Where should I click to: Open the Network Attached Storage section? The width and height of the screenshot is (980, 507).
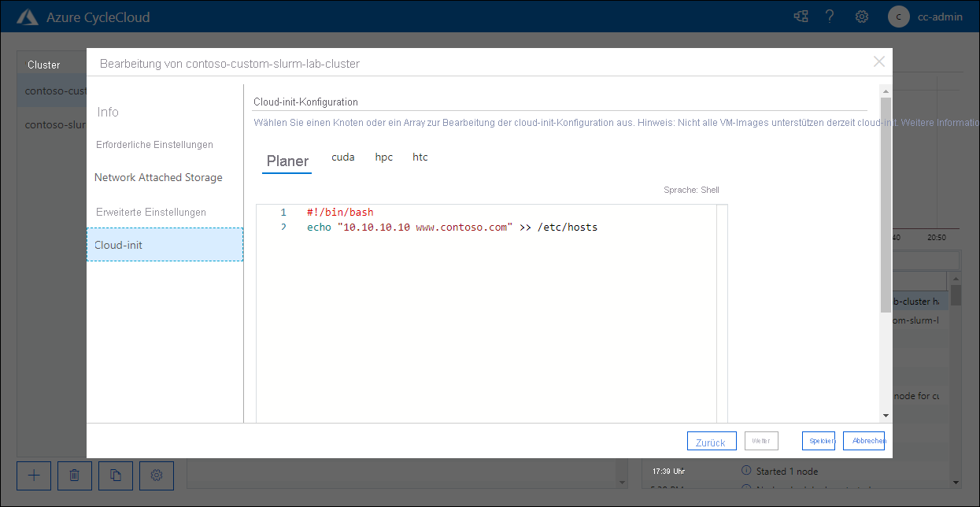[159, 177]
